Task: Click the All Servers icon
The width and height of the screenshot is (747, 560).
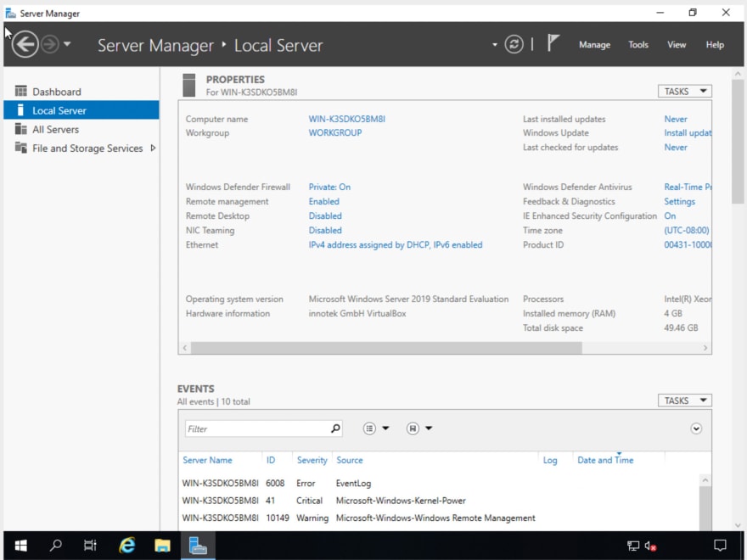Action: click(x=20, y=129)
